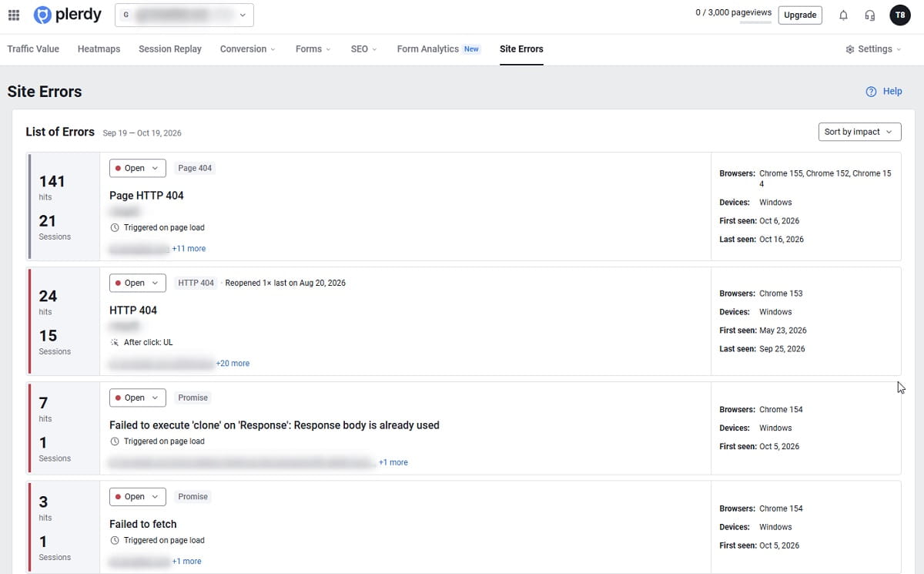Select the Site Errors tab
The width and height of the screenshot is (924, 574).
[521, 49]
